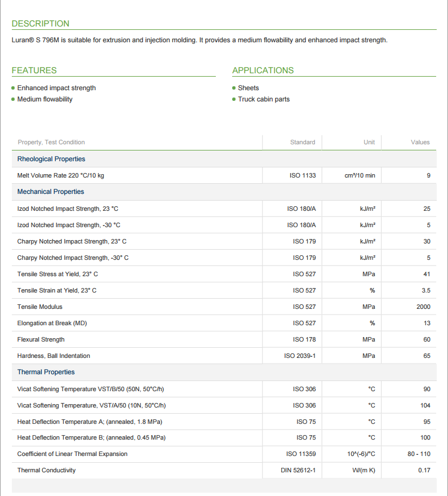Click the Thermal Conductivity value 0.17

coord(424,471)
